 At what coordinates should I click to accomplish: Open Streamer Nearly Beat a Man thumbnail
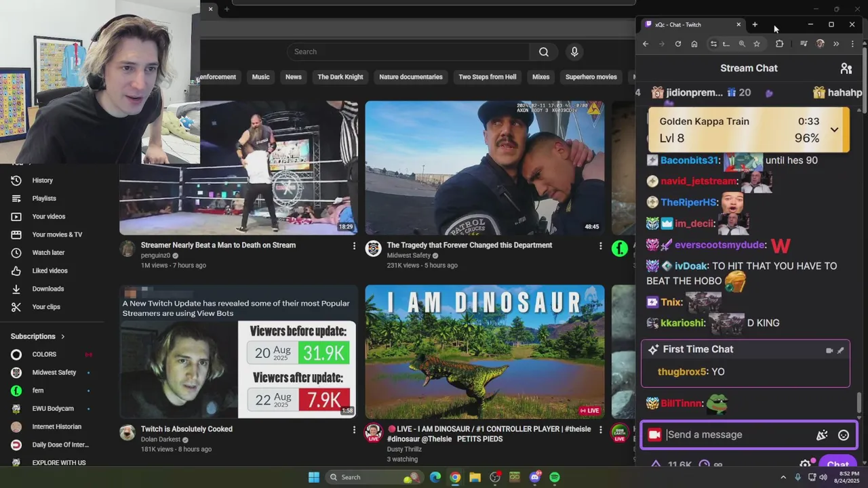pyautogui.click(x=239, y=168)
